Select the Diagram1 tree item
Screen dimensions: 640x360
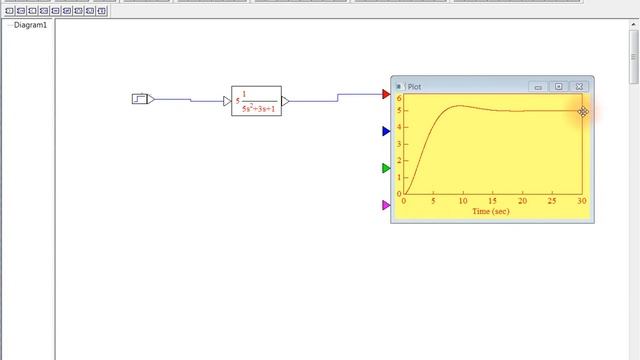30,25
